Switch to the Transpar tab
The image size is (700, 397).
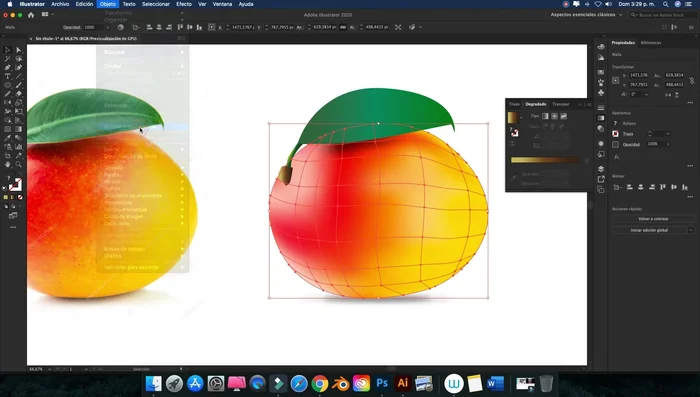[x=561, y=104]
